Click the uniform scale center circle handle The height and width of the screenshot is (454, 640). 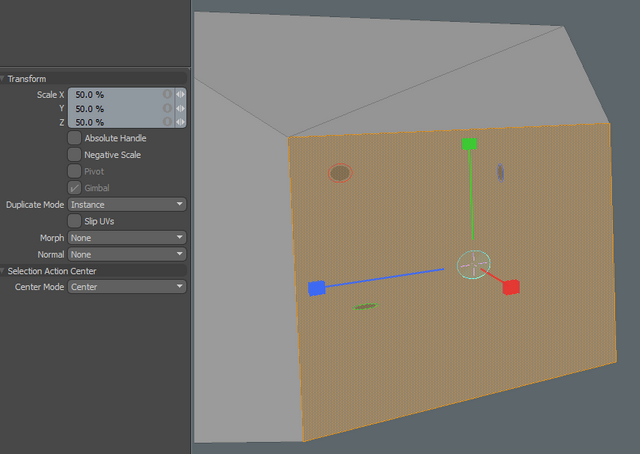tap(473, 265)
